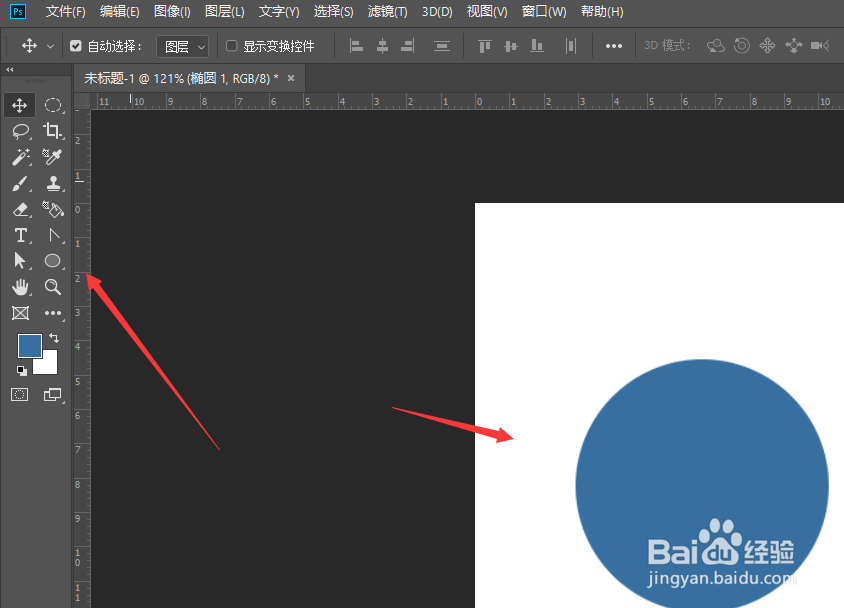Select the Crop tool
This screenshot has width=844, height=608.
pyautogui.click(x=53, y=131)
